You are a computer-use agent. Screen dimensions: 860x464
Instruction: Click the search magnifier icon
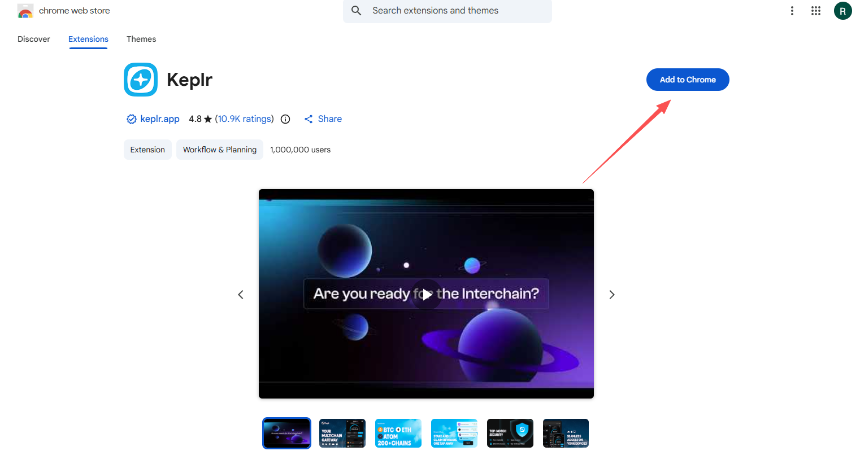pos(357,11)
